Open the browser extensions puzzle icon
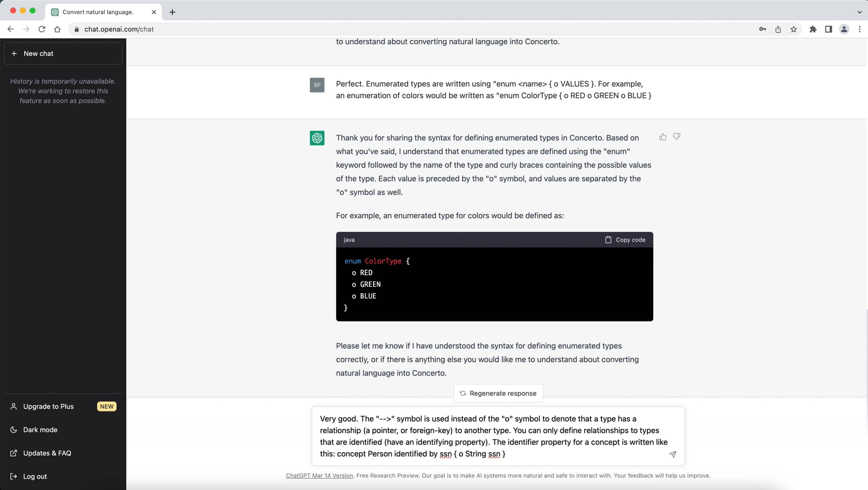 coord(813,29)
